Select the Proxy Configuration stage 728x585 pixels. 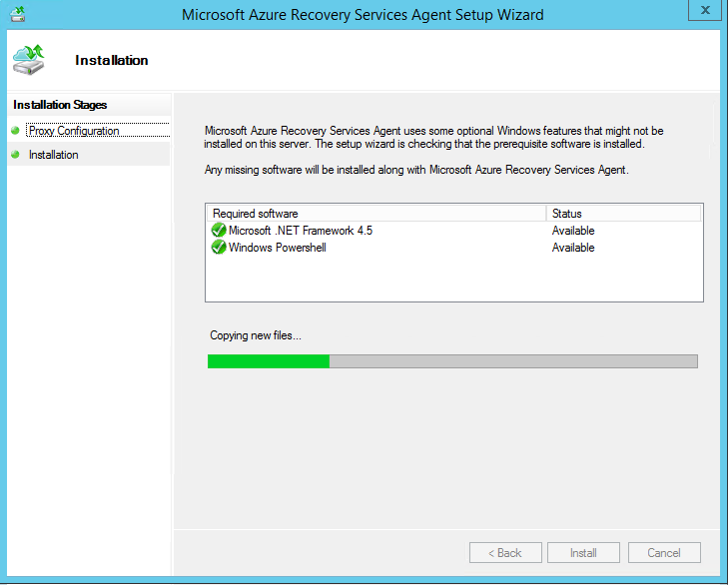tap(74, 131)
